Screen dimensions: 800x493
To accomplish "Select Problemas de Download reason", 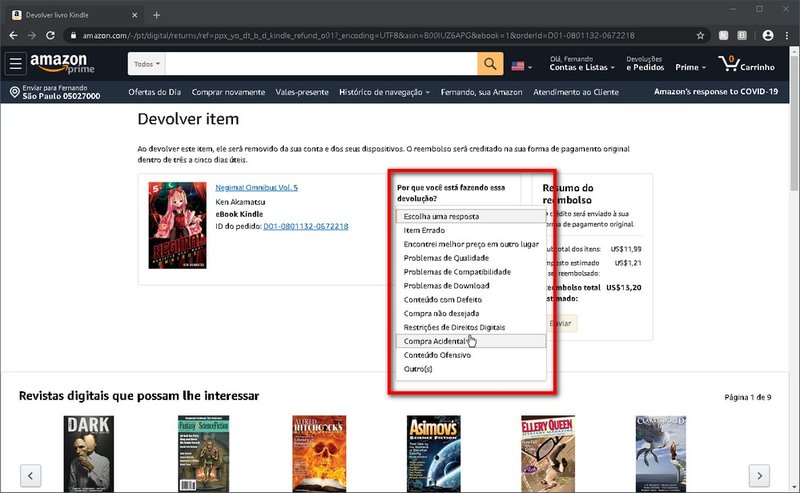I will [470, 285].
